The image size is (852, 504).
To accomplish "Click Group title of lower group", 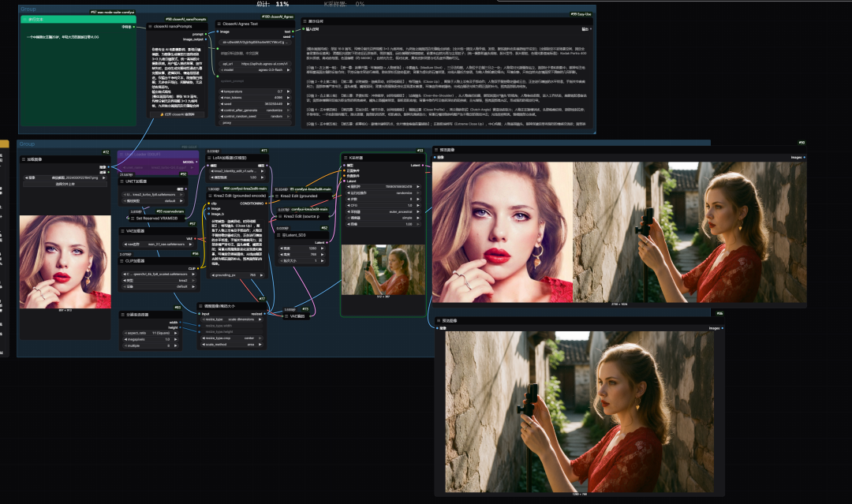I will coord(27,144).
